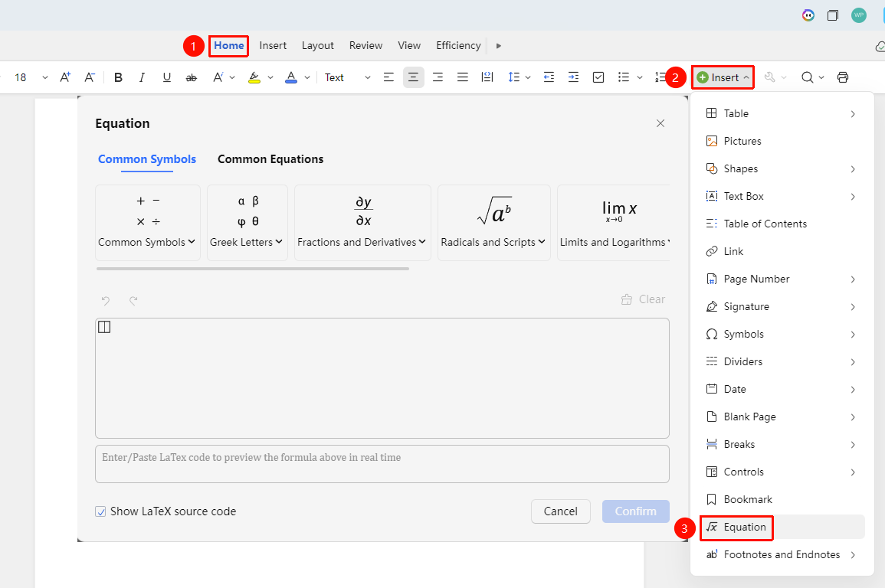Redo the equation edit
Viewport: 885px width, 588px height.
point(133,300)
